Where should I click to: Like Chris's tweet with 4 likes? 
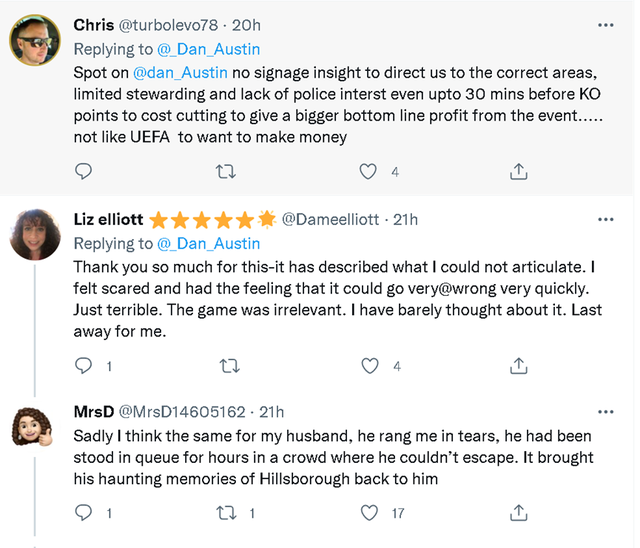pyautogui.click(x=369, y=172)
